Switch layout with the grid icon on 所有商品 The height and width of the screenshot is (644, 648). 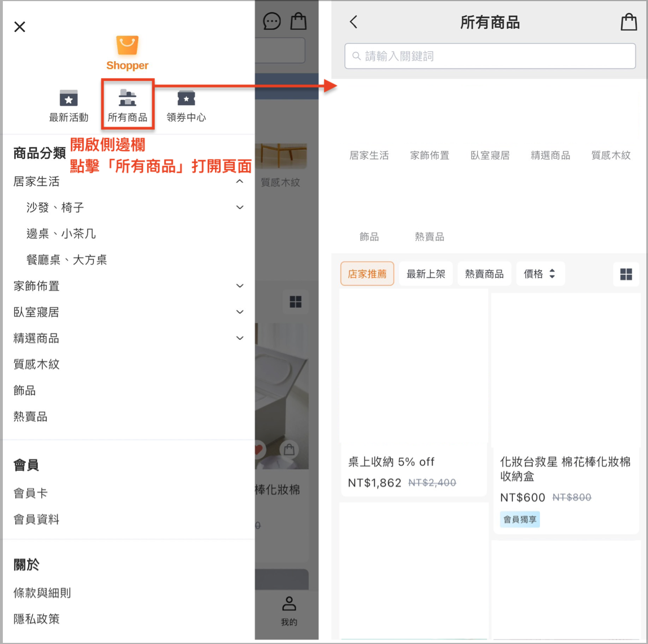tap(626, 274)
